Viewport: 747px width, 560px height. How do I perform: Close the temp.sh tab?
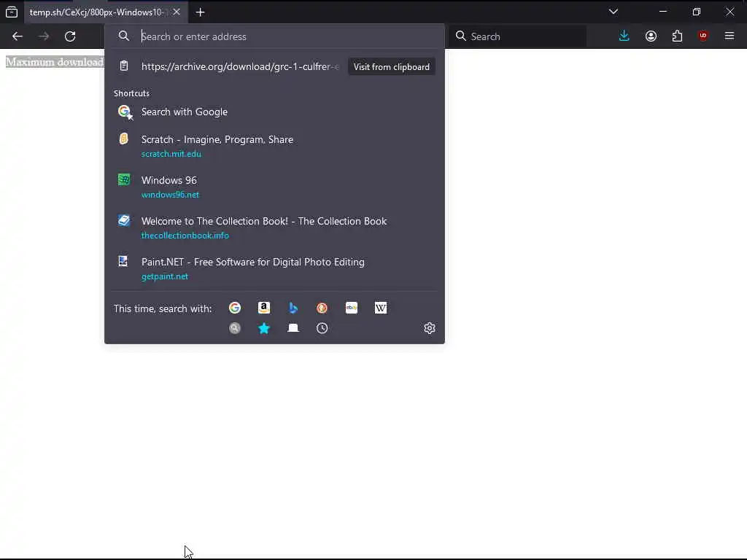[177, 12]
